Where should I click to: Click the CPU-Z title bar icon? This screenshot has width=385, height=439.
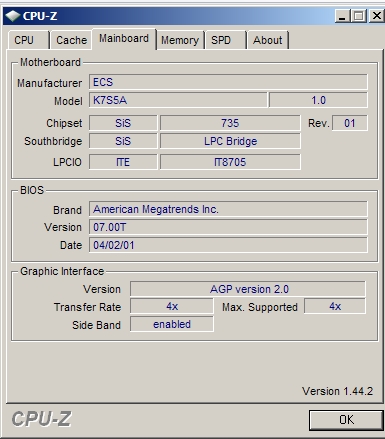(x=13, y=16)
